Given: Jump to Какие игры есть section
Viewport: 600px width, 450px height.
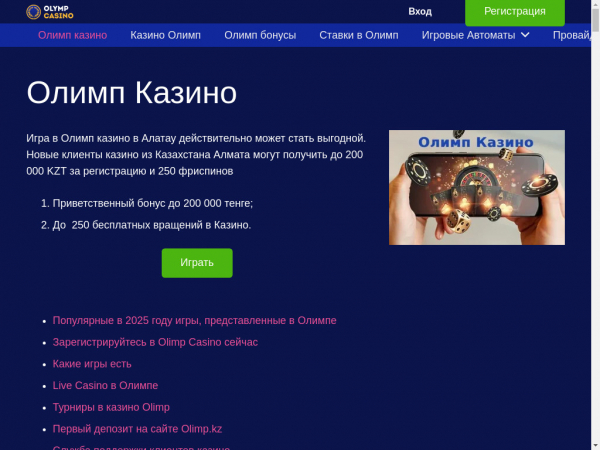Looking at the screenshot, I should [x=92, y=364].
